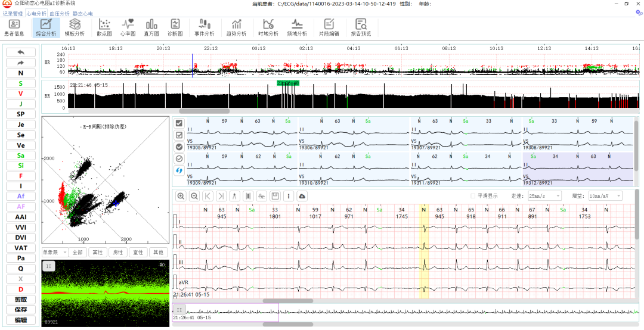Switch to the 血压分析 menu tab
644x330 pixels.
[59, 13]
